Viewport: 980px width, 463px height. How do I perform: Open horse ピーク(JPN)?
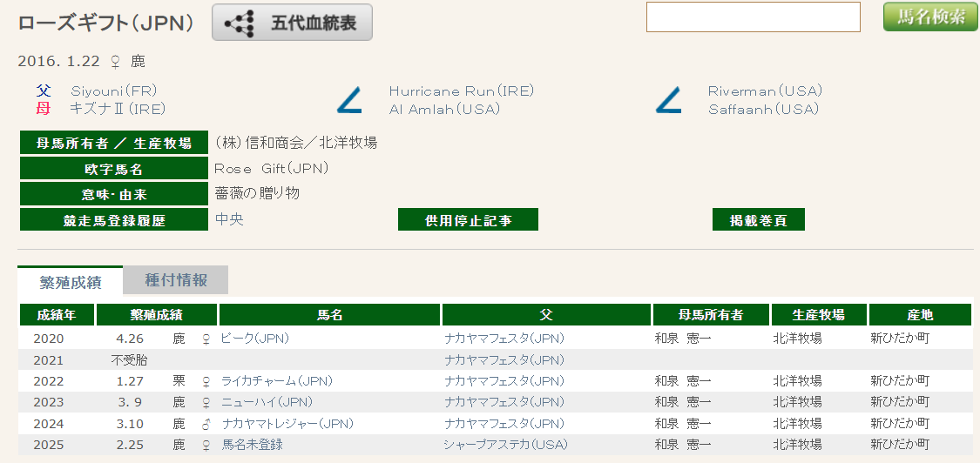click(x=255, y=338)
